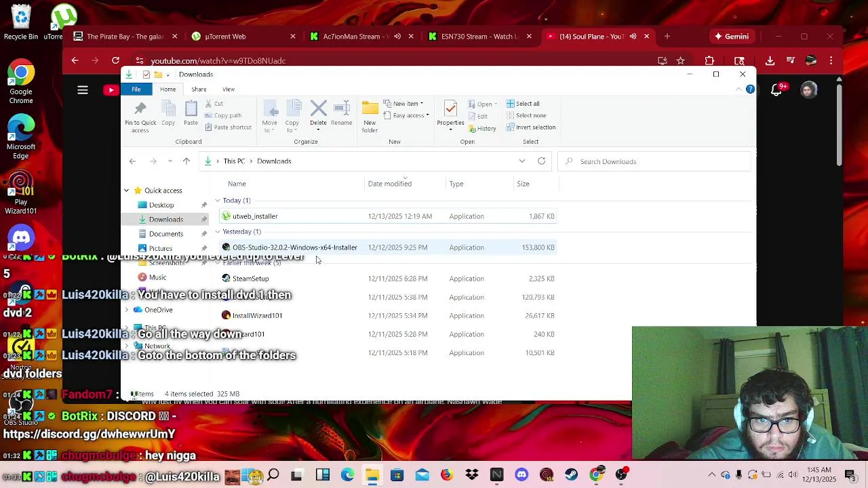
Task: Create a New folder from ribbon
Action: point(370,117)
